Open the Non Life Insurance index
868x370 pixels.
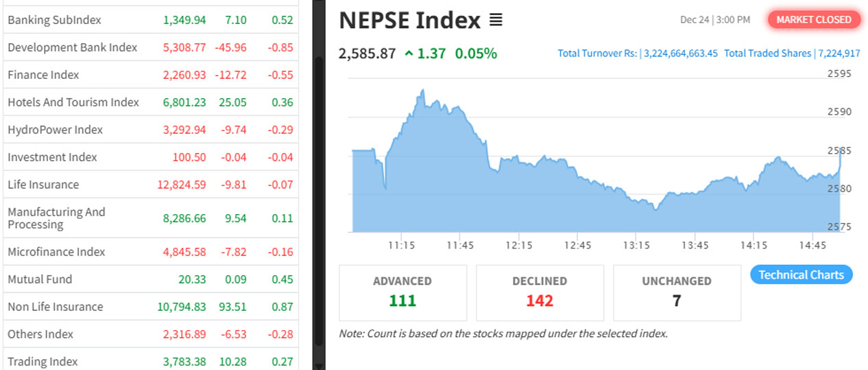click(55, 307)
